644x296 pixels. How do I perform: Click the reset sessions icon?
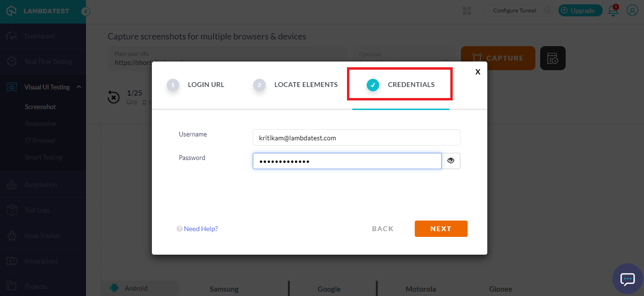pos(113,97)
